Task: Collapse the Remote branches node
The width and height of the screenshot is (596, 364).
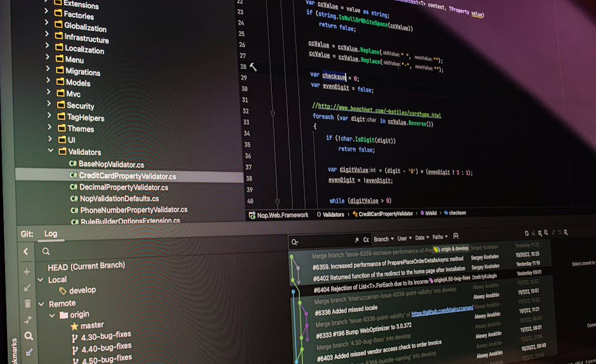Action: point(41,304)
